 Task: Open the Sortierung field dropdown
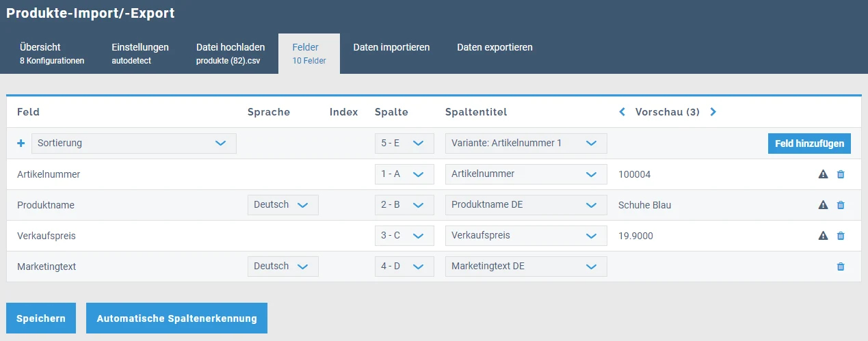pos(133,144)
